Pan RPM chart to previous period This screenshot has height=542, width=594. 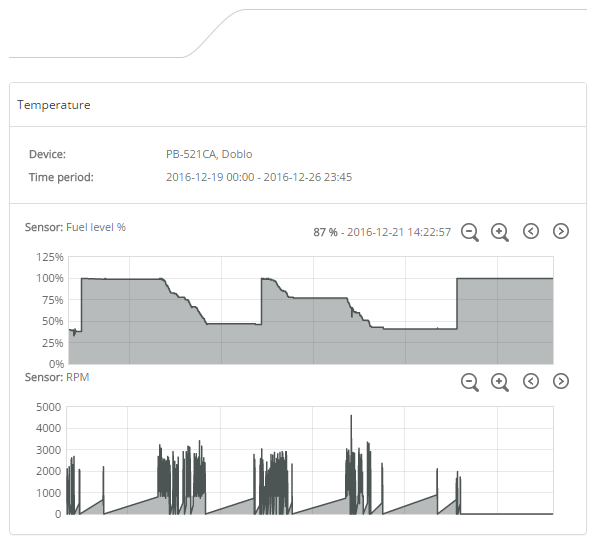[531, 381]
